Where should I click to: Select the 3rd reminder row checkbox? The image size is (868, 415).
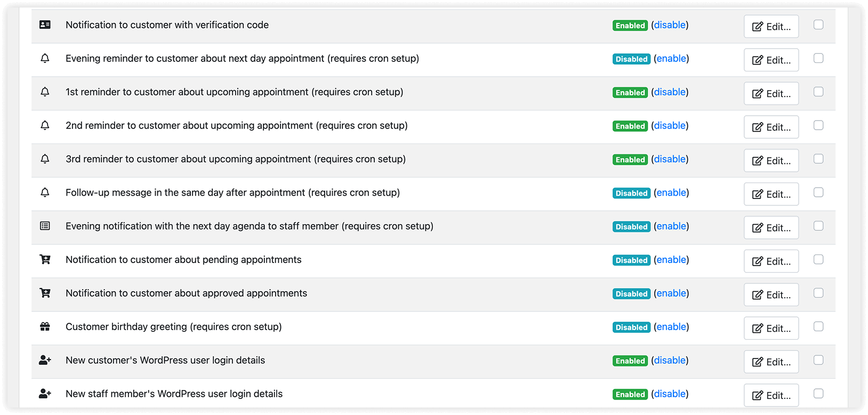tap(818, 159)
